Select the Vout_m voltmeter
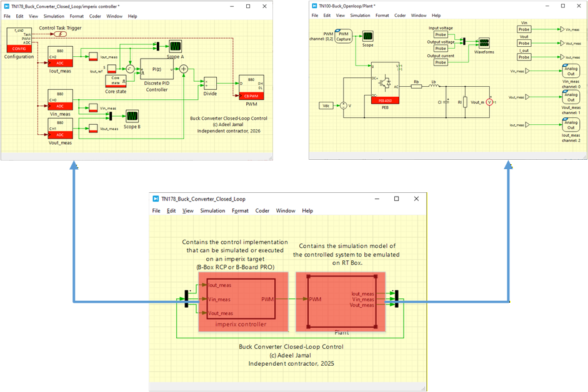Image resolution: width=588 pixels, height=392 pixels. tap(491, 102)
